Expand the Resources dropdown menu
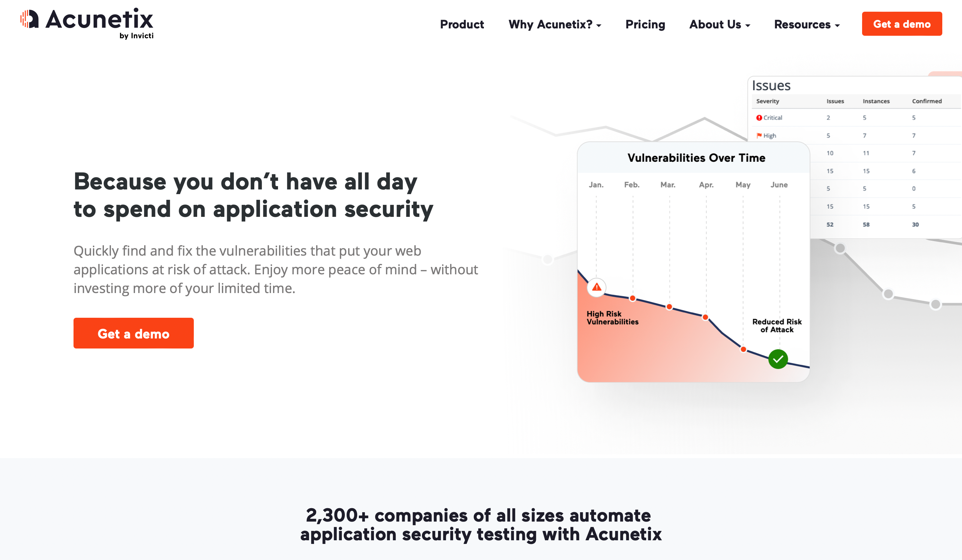962x560 pixels. pos(807,24)
